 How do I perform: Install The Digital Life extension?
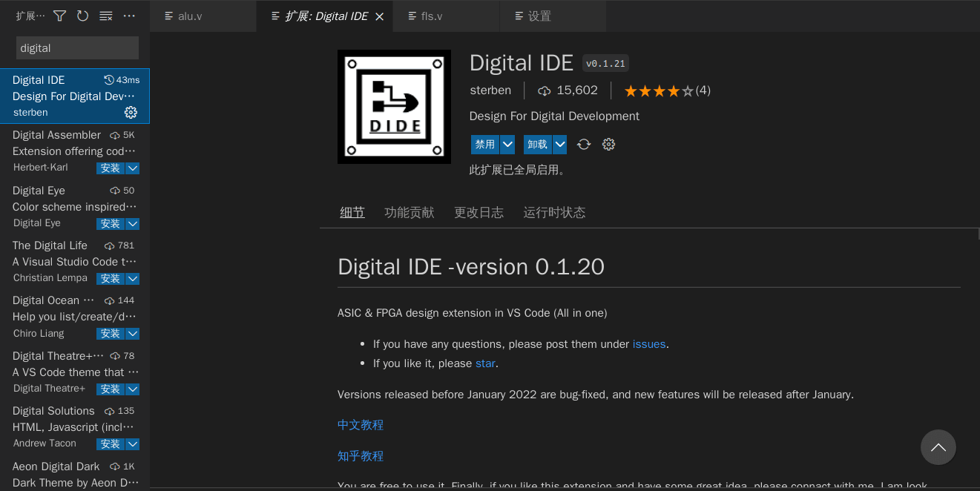click(x=111, y=279)
